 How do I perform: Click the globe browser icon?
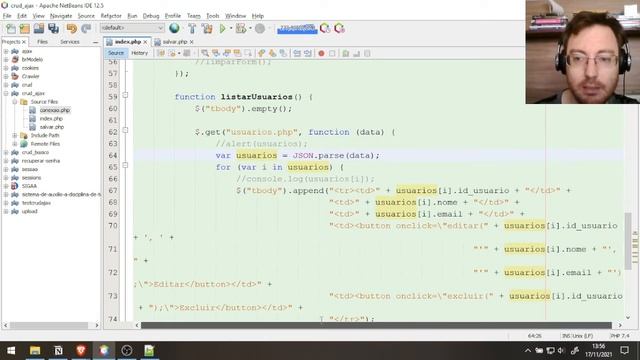[174, 28]
